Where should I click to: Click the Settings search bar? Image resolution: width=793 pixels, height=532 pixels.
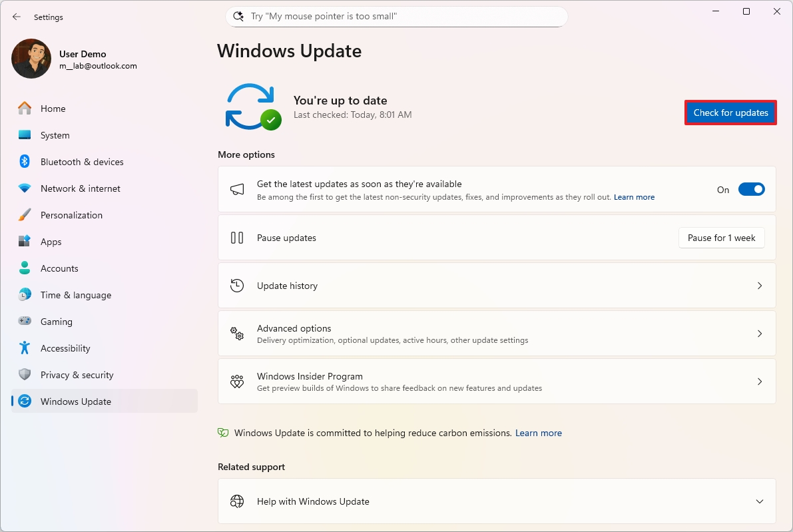(x=396, y=15)
